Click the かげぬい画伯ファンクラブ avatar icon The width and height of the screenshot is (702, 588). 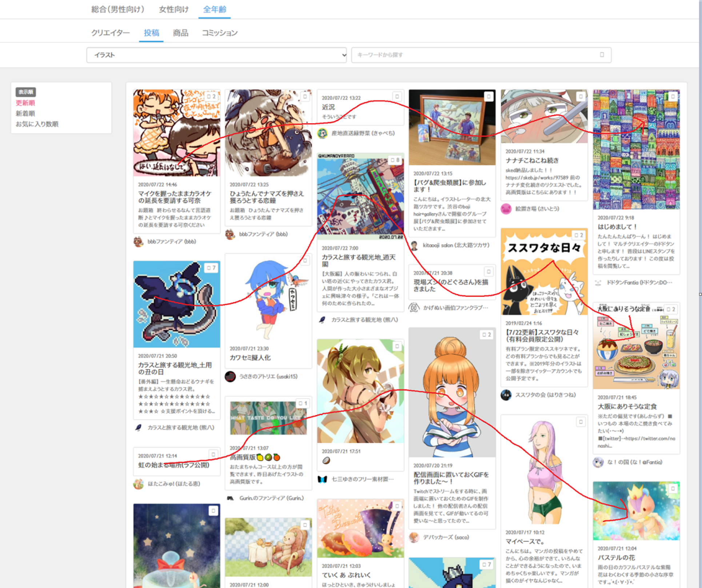414,307
